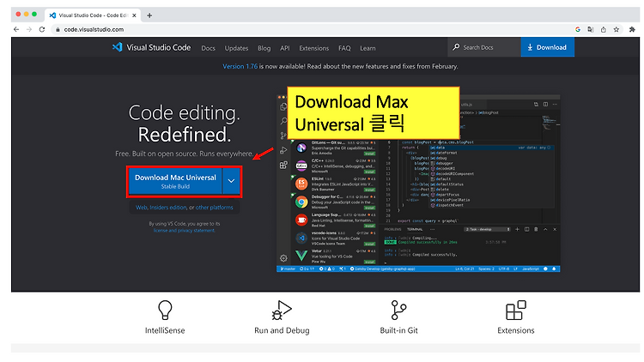The height and width of the screenshot is (362, 644).
Task: Reload the page
Action: [x=42, y=29]
